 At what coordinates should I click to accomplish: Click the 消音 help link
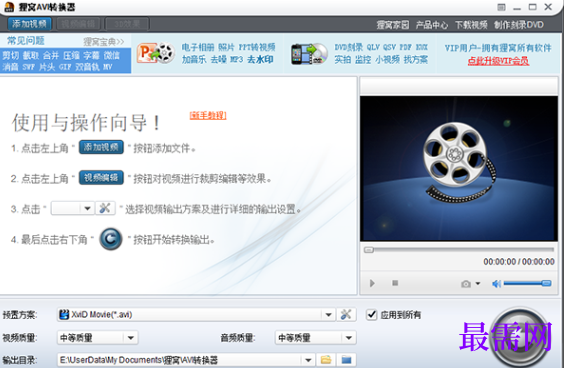tap(10, 67)
